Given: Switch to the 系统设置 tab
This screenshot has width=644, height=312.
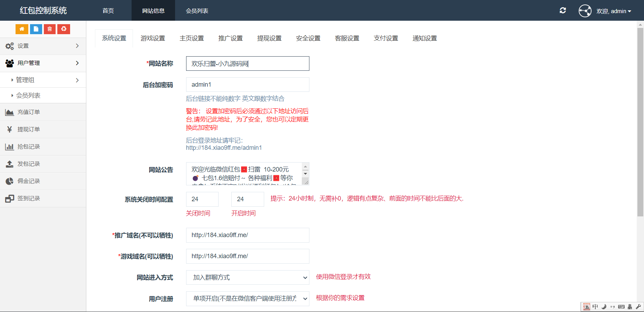Looking at the screenshot, I should 114,38.
